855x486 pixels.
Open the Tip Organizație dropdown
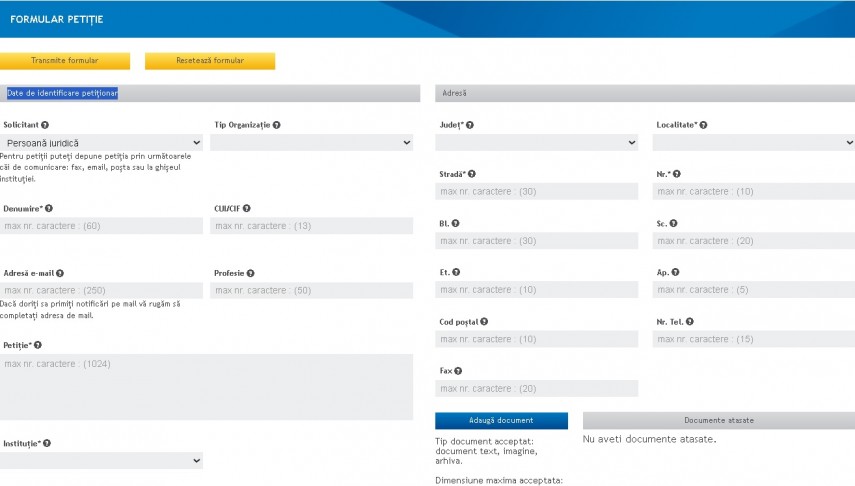(x=311, y=143)
